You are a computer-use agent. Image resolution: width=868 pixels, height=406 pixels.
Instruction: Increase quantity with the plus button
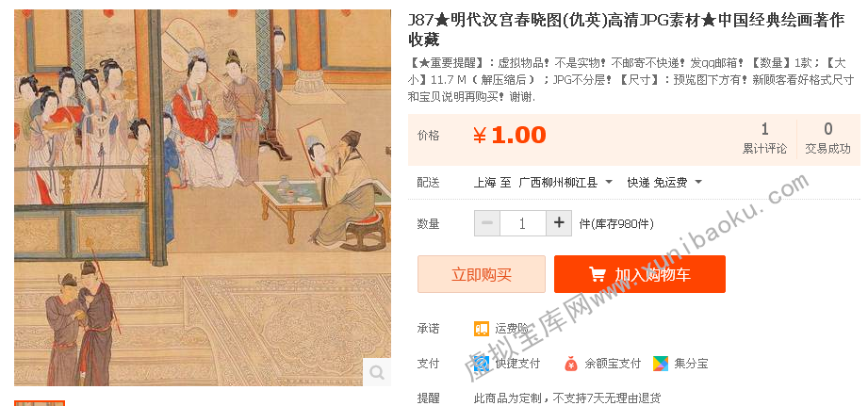coord(559,223)
